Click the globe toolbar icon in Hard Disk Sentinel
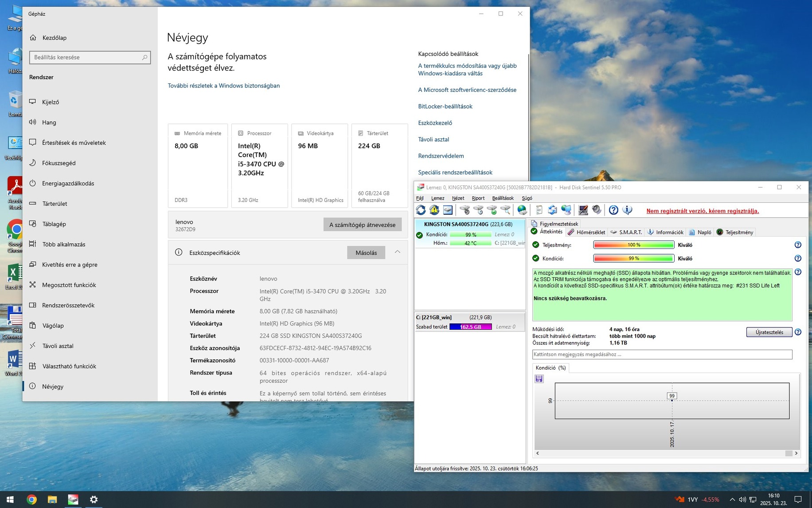 coord(522,210)
